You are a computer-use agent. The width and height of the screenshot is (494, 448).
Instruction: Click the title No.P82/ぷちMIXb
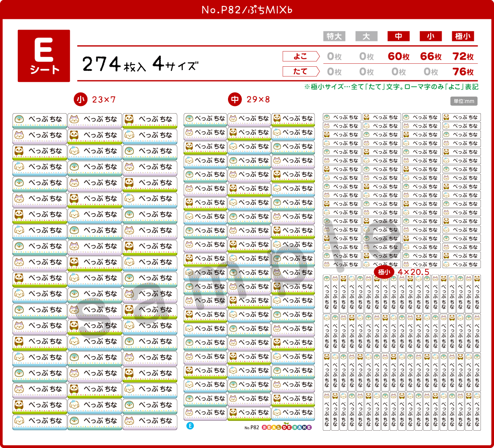[x=247, y=10]
